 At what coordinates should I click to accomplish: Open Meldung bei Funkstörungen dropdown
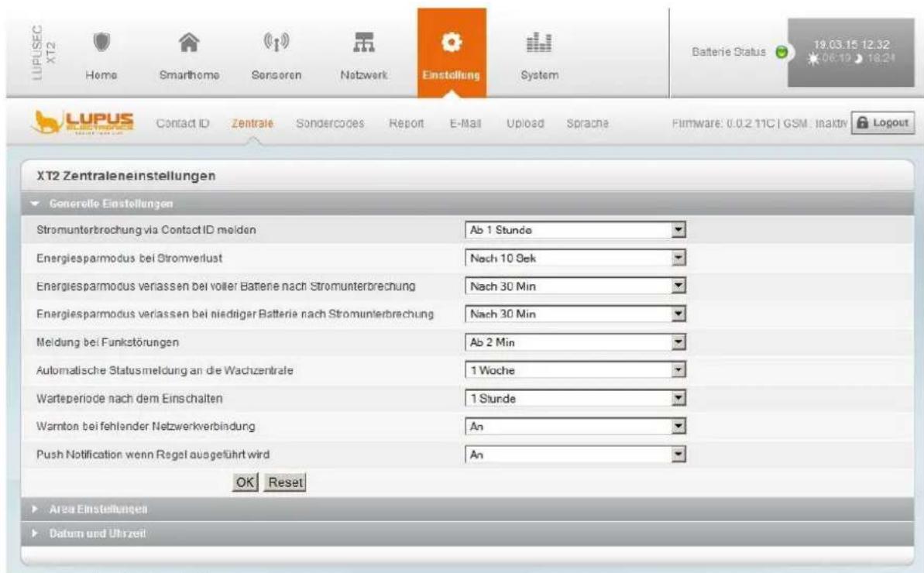pos(575,342)
